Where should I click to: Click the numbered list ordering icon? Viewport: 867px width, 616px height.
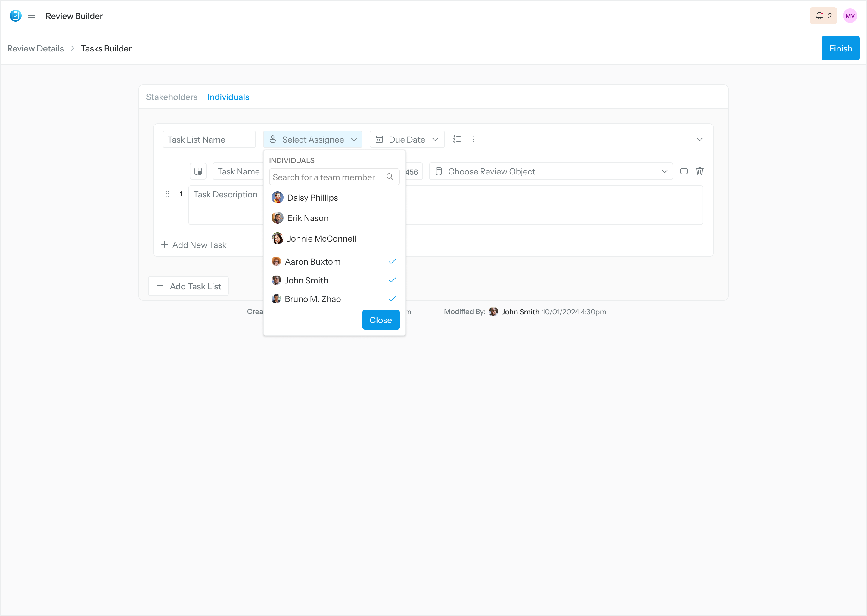pyautogui.click(x=457, y=139)
